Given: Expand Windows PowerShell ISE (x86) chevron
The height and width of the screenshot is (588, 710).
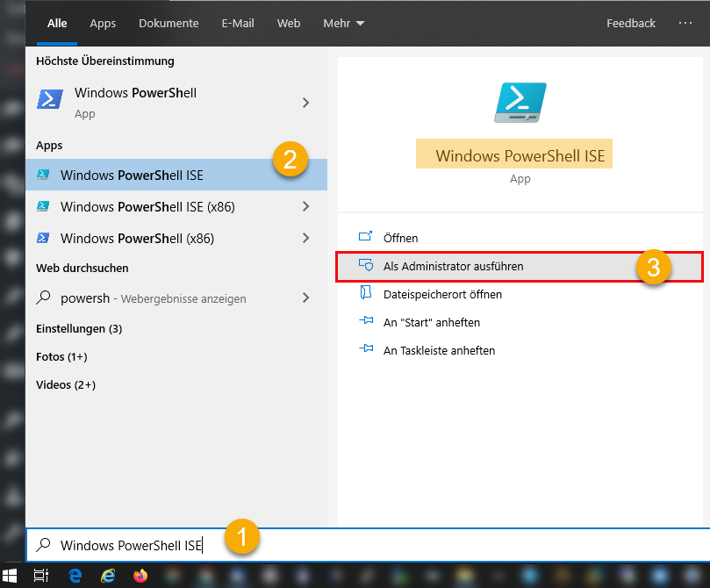Looking at the screenshot, I should tap(306, 206).
